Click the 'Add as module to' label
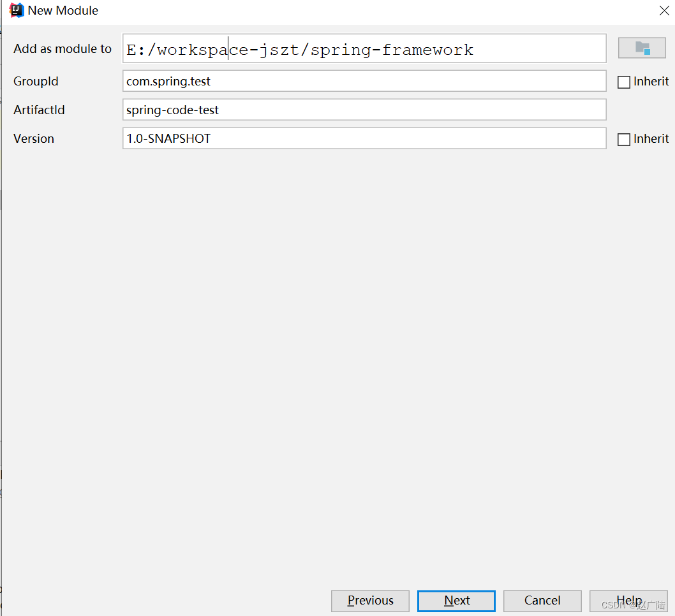 [63, 48]
